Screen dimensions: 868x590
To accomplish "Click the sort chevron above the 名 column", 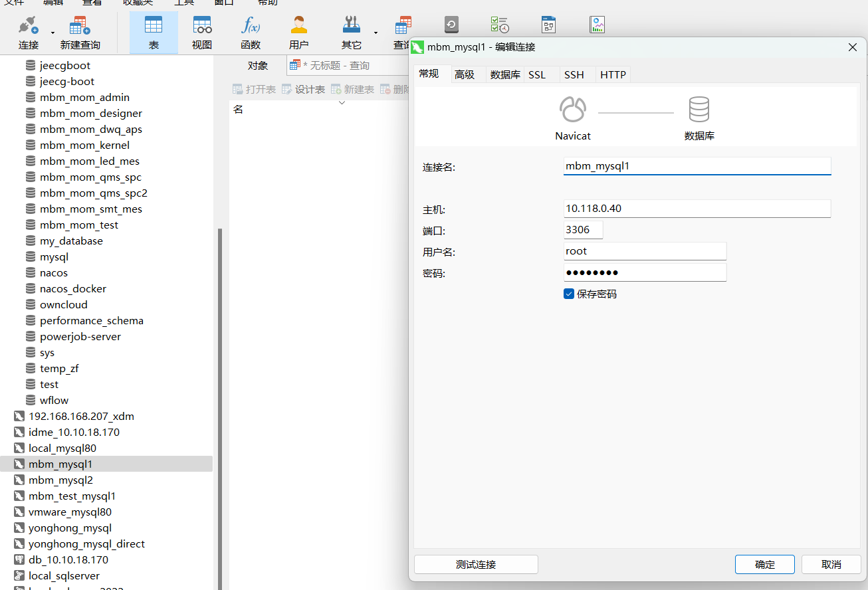I will (342, 103).
